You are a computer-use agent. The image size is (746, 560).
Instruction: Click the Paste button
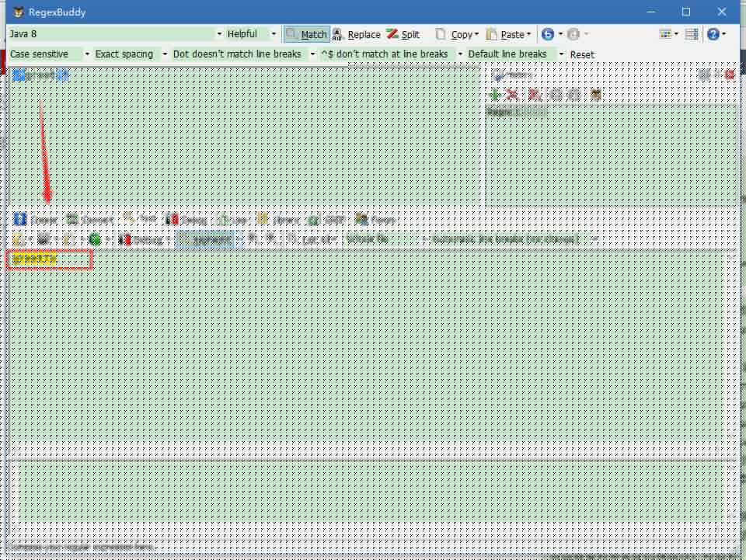click(505, 34)
